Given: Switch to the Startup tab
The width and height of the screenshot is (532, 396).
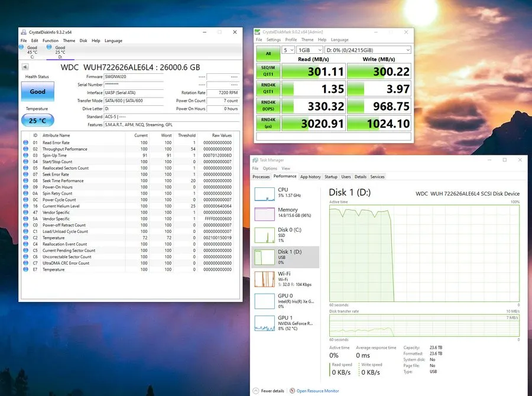Looking at the screenshot, I should 331,177.
